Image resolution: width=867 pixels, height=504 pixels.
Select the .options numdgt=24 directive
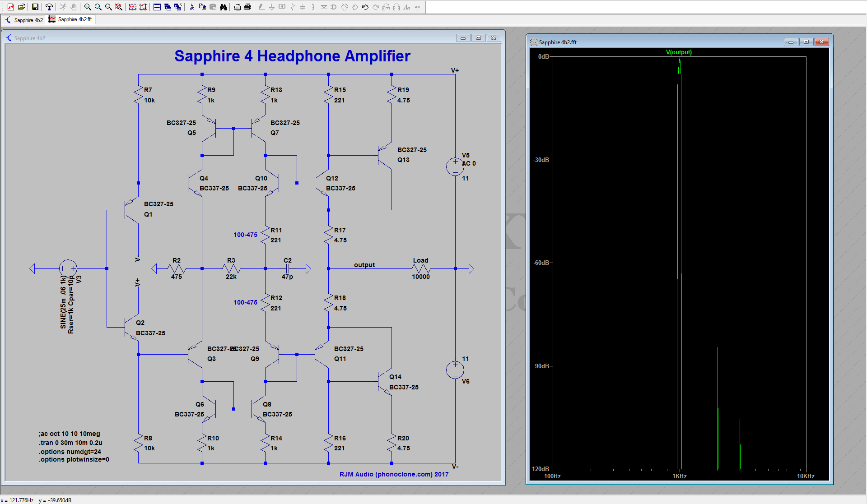(x=70, y=452)
